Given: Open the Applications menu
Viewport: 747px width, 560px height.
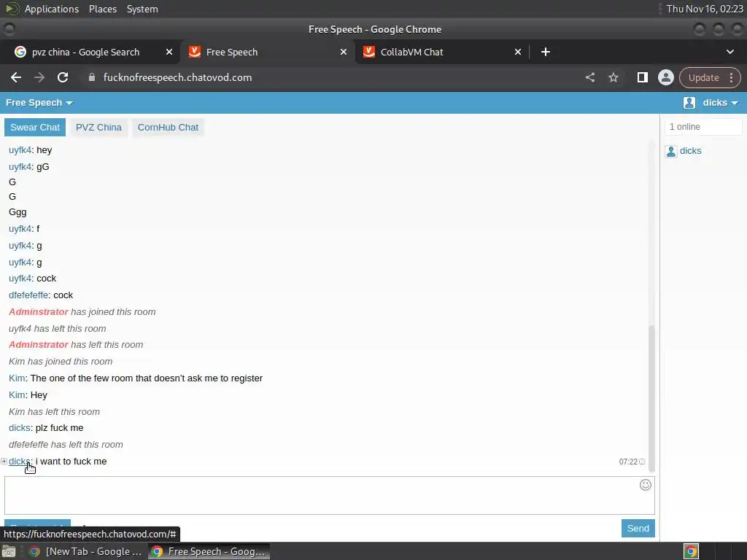Looking at the screenshot, I should (x=52, y=9).
